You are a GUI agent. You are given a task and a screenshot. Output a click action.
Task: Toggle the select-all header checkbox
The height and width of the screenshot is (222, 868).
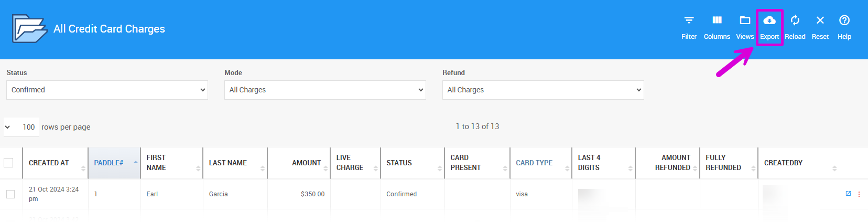[8, 163]
